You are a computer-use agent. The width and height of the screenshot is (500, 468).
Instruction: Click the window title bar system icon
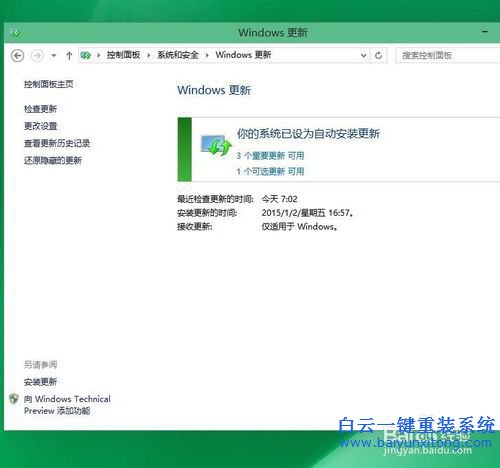(x=15, y=33)
